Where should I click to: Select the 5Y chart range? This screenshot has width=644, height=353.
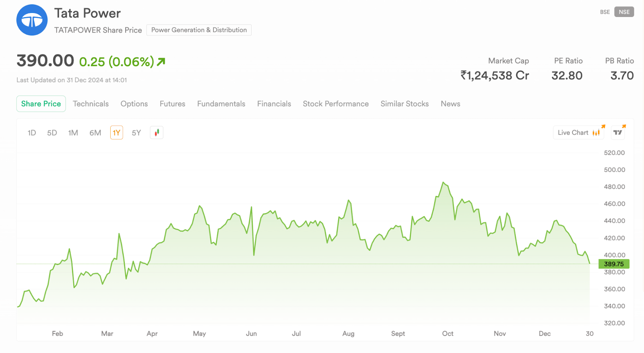(136, 133)
